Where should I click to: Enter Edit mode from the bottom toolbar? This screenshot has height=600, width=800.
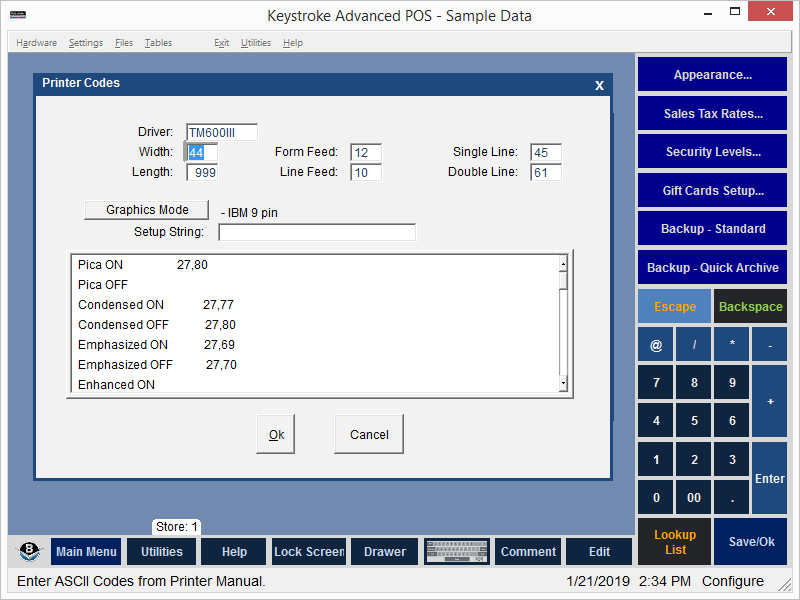[x=599, y=551]
